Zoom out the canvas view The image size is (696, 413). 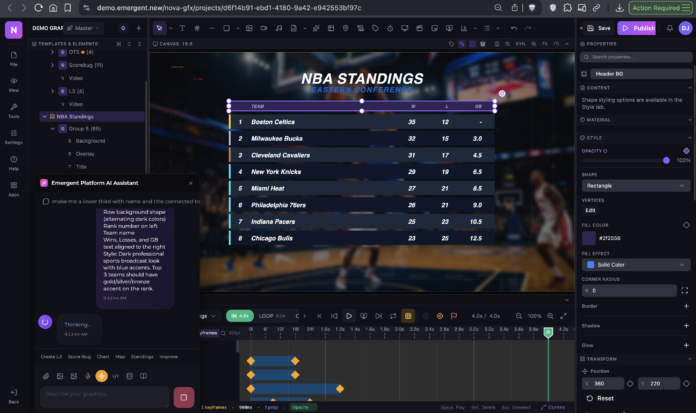tap(507, 44)
